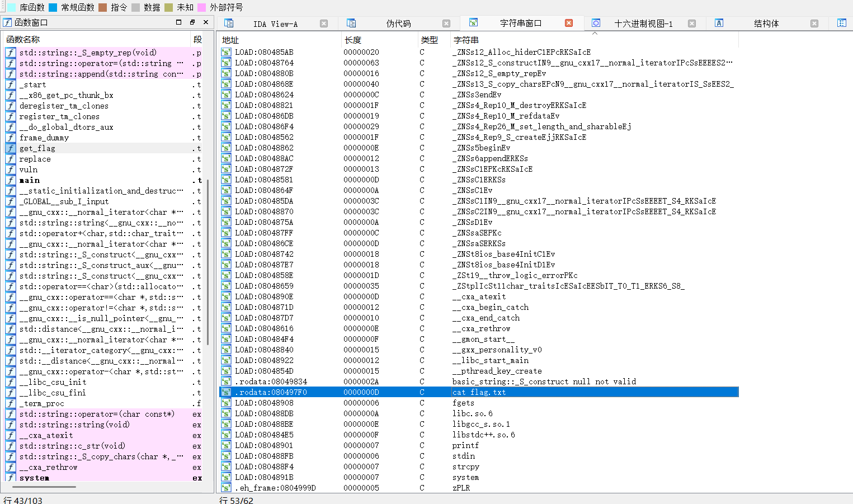The height and width of the screenshot is (504, 853).
Task: Click the library function color swatch in legend
Action: click(x=12, y=7)
